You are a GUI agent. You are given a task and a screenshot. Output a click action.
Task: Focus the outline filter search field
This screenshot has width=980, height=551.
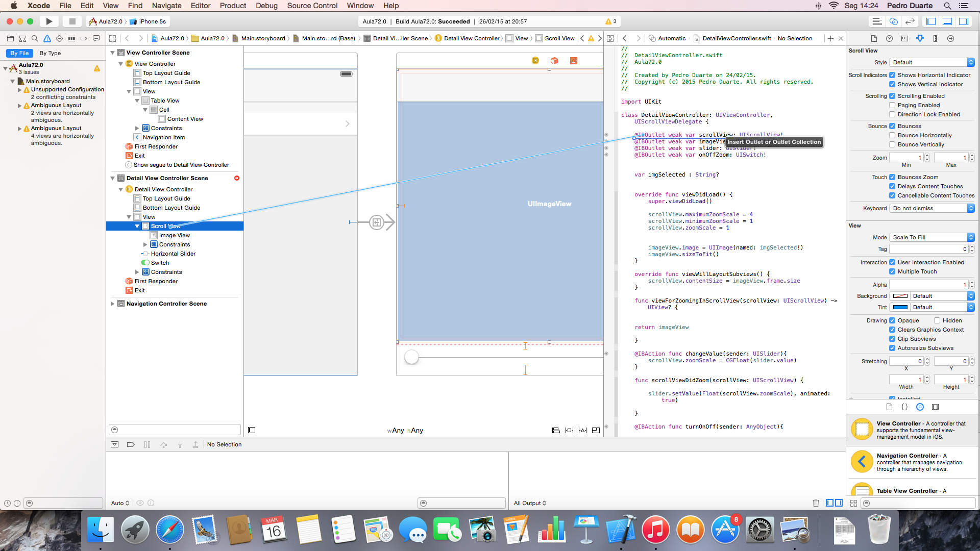pyautogui.click(x=175, y=430)
